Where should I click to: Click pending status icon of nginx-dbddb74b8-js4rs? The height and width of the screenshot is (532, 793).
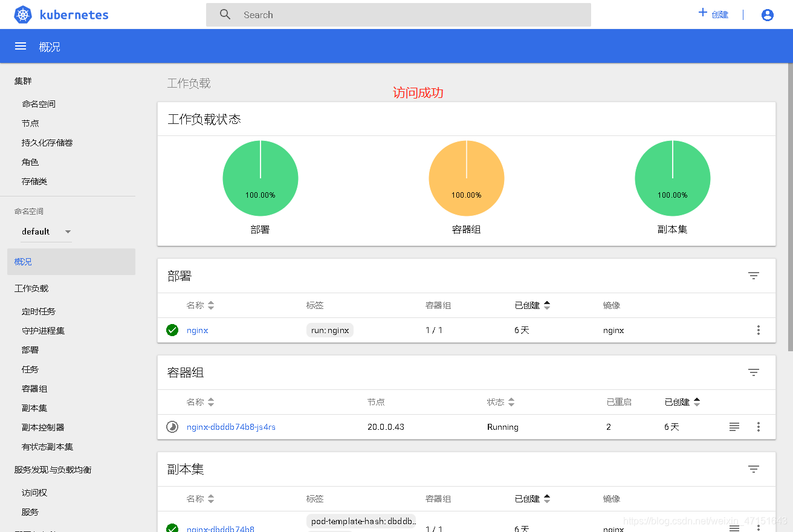(172, 427)
